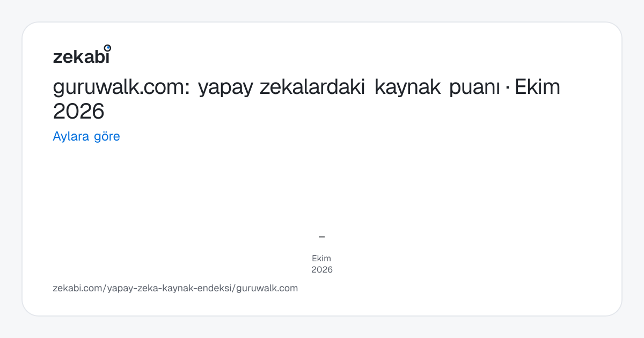Click Ekim at the end of the title's first line
The height and width of the screenshot is (338, 644).
(x=537, y=87)
